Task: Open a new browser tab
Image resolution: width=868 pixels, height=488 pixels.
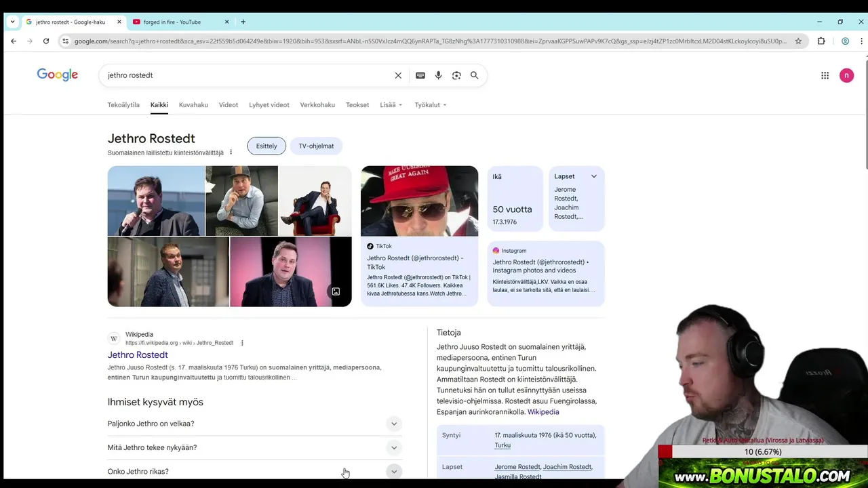Action: tap(243, 22)
